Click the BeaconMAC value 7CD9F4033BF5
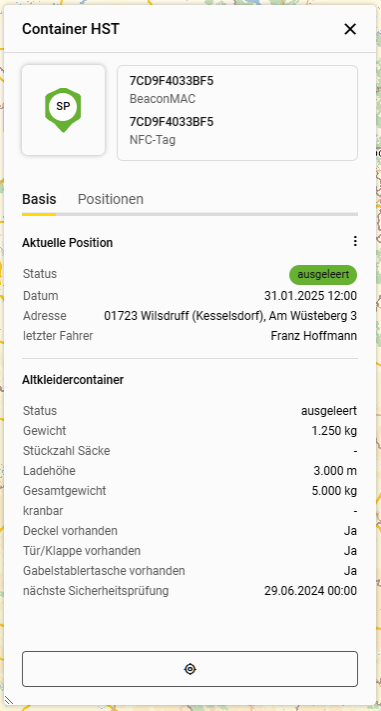This screenshot has width=381, height=711. [x=171, y=81]
